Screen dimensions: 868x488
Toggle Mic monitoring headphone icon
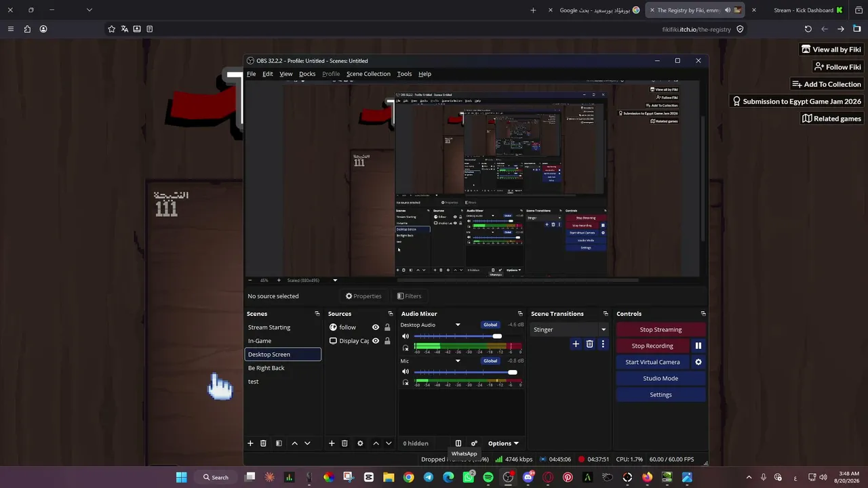pyautogui.click(x=406, y=383)
